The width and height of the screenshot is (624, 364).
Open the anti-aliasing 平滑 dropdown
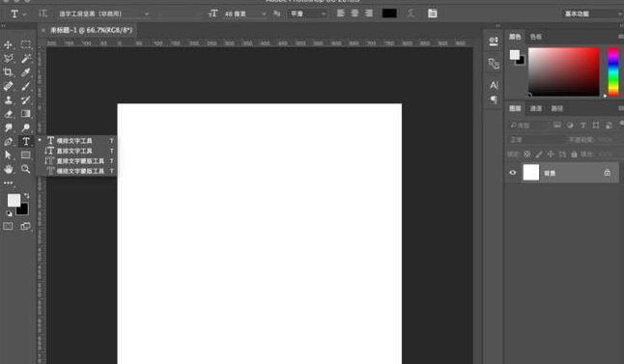307,14
